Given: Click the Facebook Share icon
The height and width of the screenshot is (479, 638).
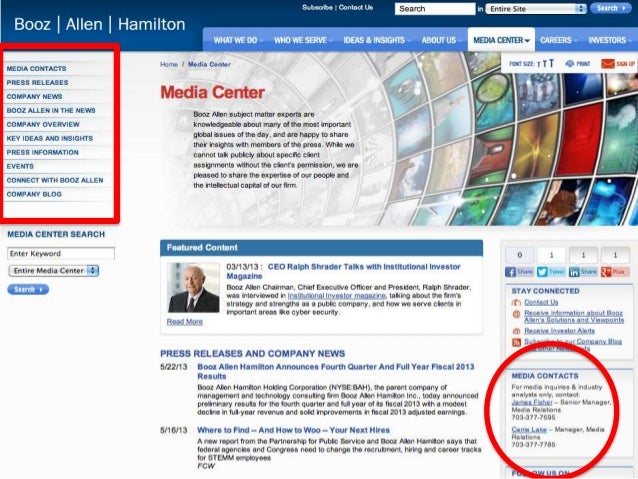Looking at the screenshot, I should tap(519, 272).
